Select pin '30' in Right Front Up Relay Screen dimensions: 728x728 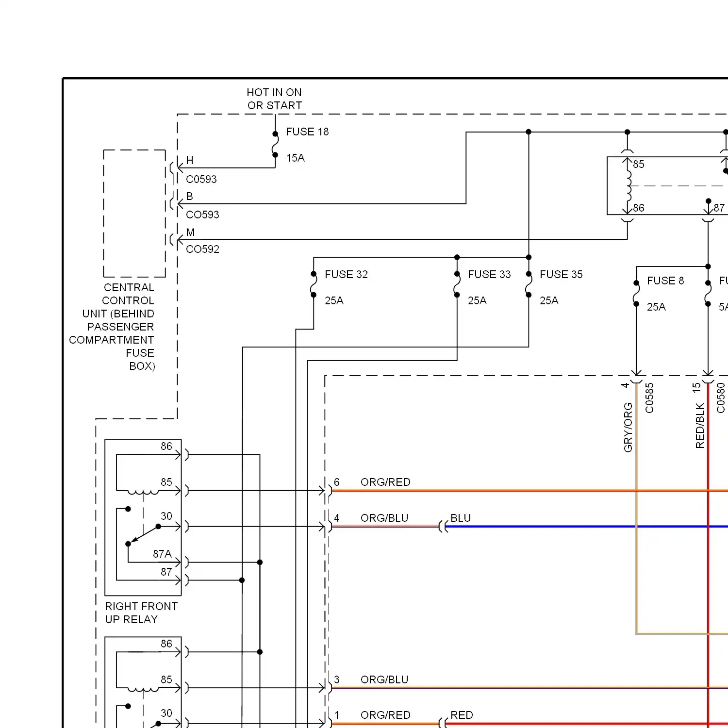[x=166, y=516]
